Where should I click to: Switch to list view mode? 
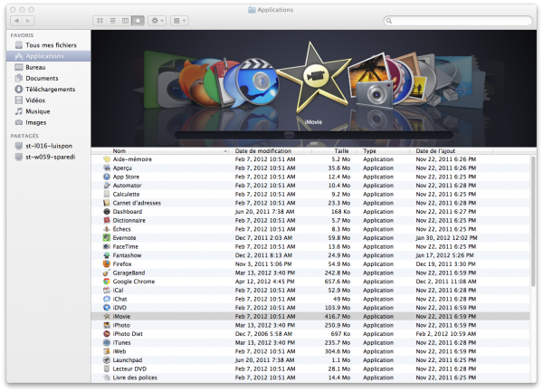(x=112, y=21)
